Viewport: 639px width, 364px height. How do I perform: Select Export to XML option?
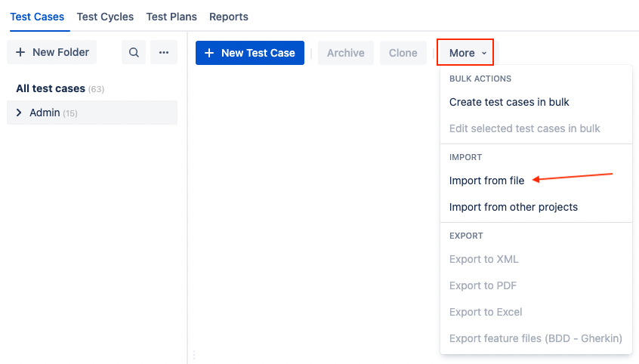coord(483,259)
